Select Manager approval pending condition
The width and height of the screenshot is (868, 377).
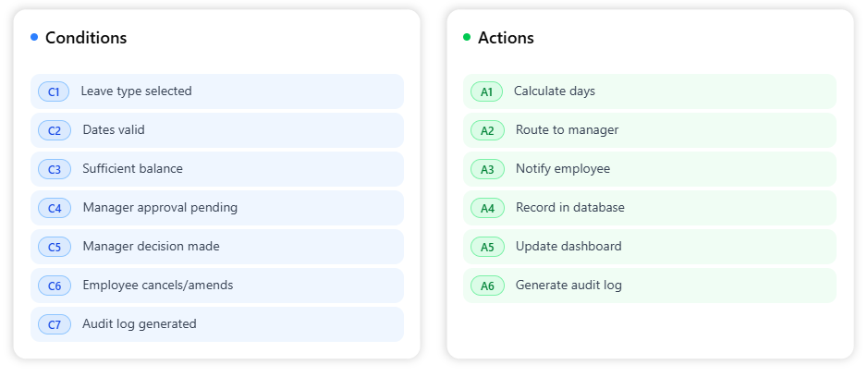(160, 208)
